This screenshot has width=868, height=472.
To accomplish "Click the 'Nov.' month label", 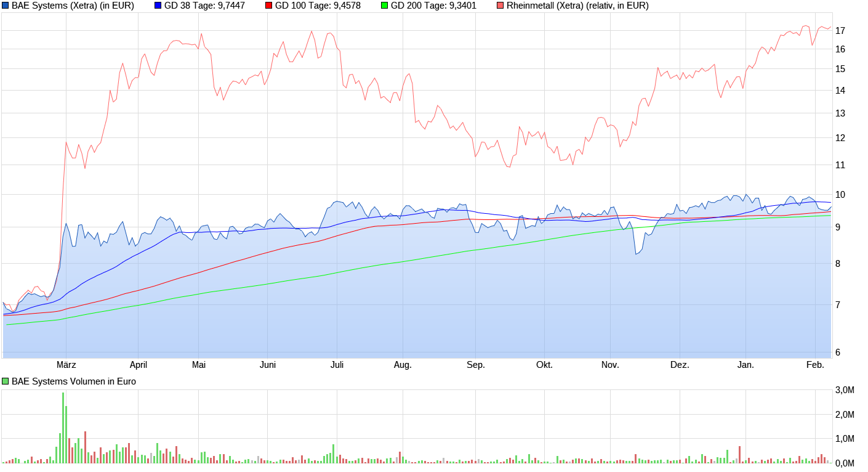I will point(610,365).
